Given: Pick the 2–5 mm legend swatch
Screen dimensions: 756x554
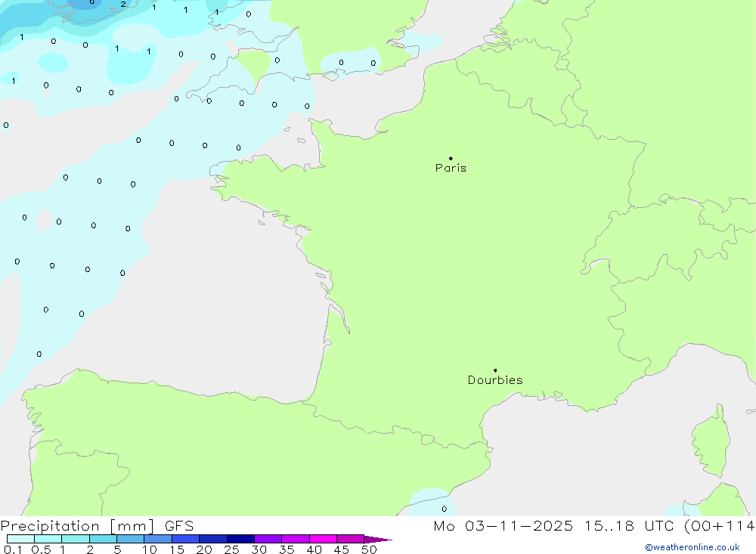Looking at the screenshot, I should point(103,539).
